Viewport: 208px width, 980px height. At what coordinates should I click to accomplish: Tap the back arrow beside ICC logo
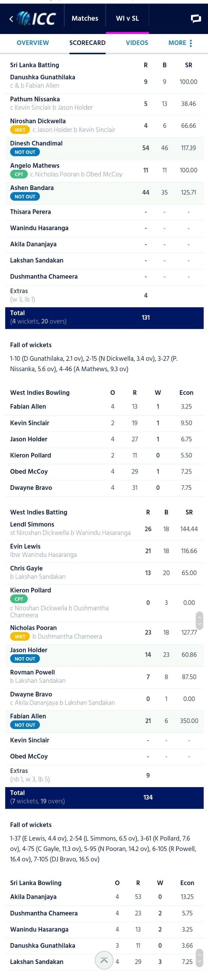[x=11, y=19]
